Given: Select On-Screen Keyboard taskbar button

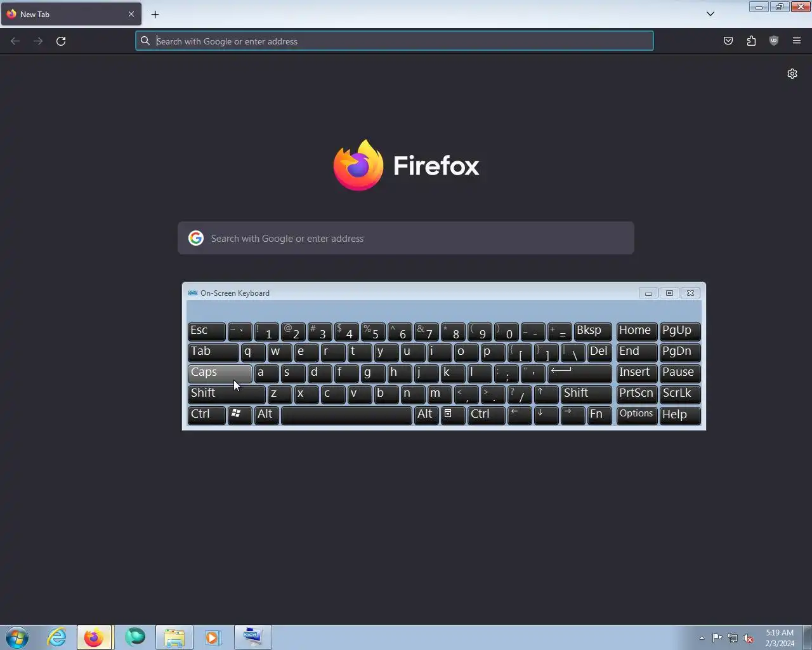Looking at the screenshot, I should [253, 637].
